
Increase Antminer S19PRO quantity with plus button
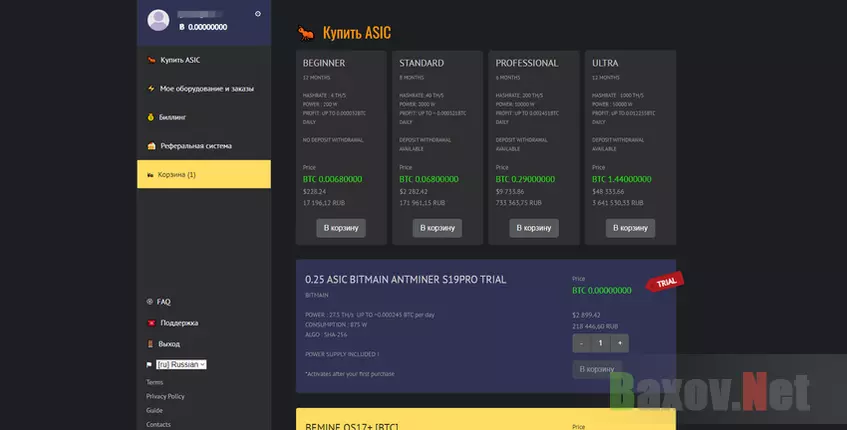tap(619, 342)
